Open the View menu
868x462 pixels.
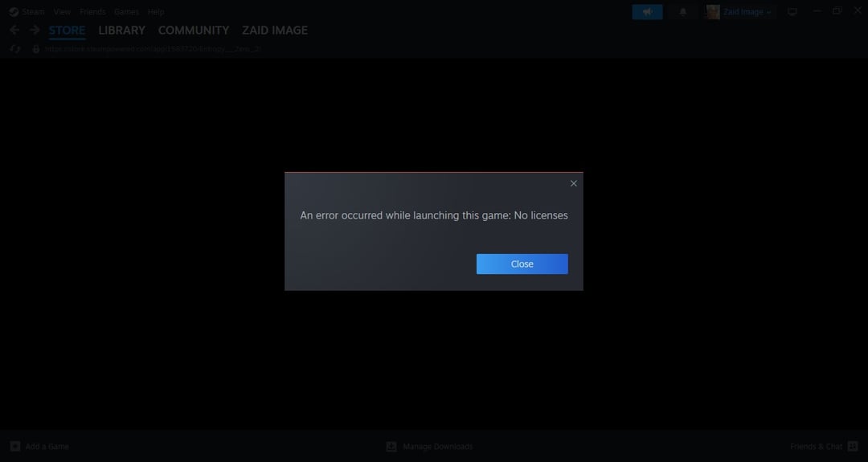[x=62, y=12]
